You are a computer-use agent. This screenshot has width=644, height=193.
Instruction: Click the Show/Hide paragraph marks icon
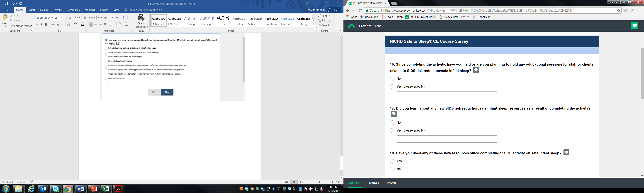pyautogui.click(x=130, y=18)
